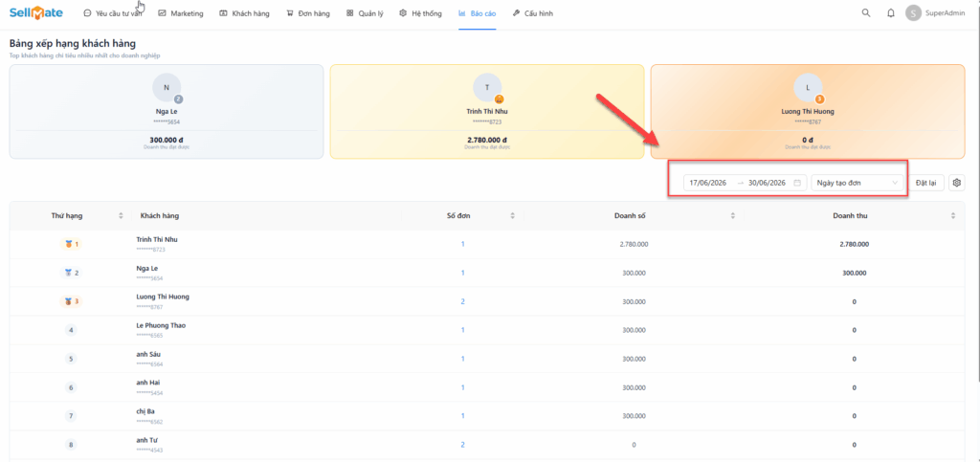
Task: Open the notifications bell
Action: (x=891, y=12)
